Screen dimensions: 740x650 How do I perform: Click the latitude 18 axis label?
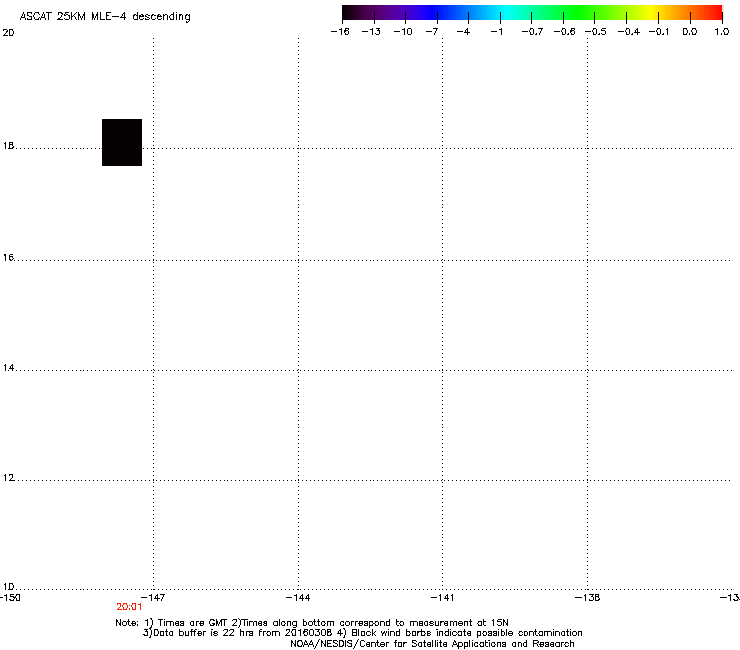pyautogui.click(x=8, y=146)
